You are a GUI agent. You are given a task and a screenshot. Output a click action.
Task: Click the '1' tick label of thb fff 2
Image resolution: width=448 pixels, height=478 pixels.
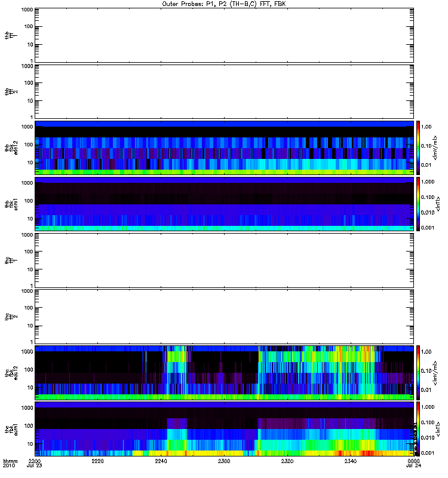(x=32, y=117)
